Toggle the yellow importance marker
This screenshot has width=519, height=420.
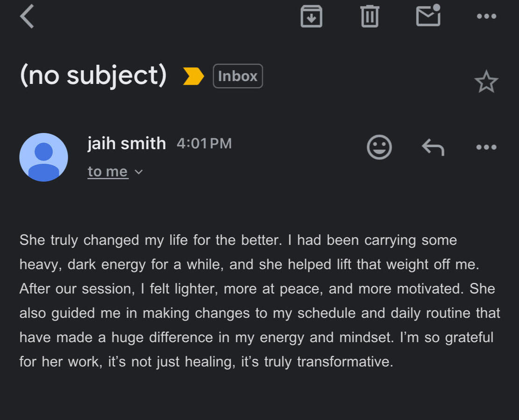point(193,76)
